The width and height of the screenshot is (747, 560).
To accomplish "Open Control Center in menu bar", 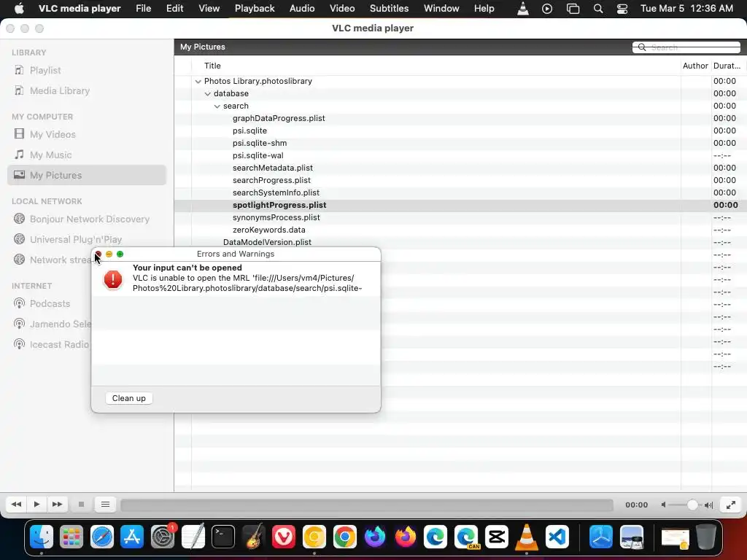I will 622,9.
